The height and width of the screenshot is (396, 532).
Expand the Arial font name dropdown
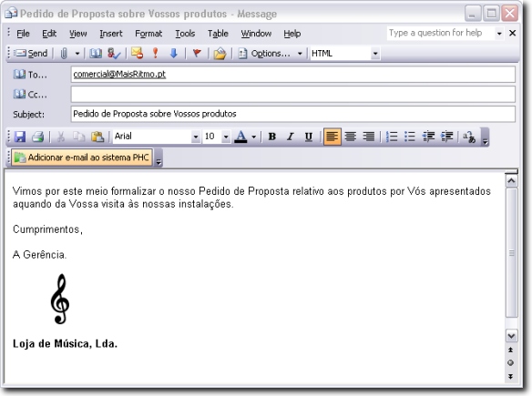click(x=196, y=137)
